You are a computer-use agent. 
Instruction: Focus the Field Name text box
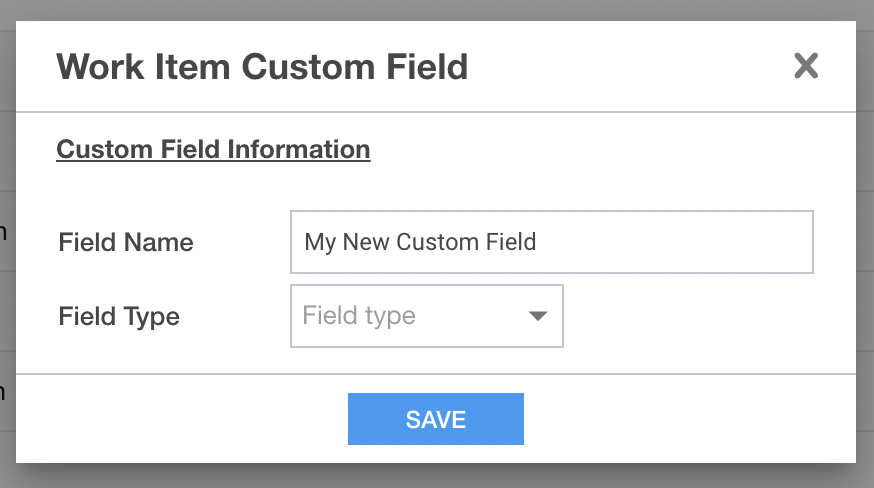[552, 242]
